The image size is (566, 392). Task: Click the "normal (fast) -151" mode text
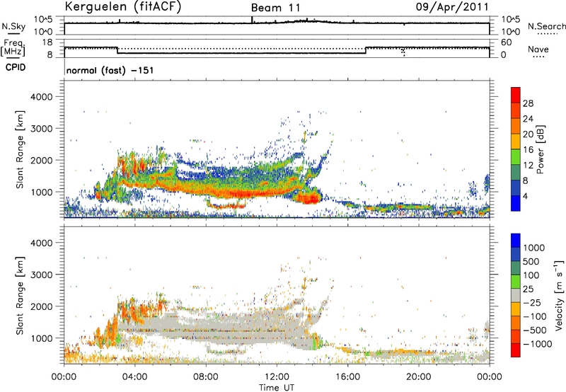pos(110,70)
